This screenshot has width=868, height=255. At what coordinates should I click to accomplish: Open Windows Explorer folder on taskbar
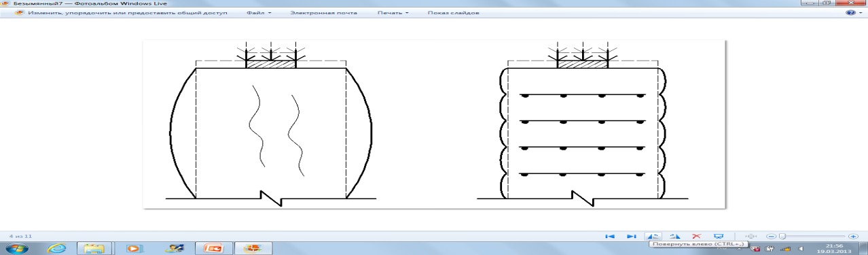click(x=94, y=248)
